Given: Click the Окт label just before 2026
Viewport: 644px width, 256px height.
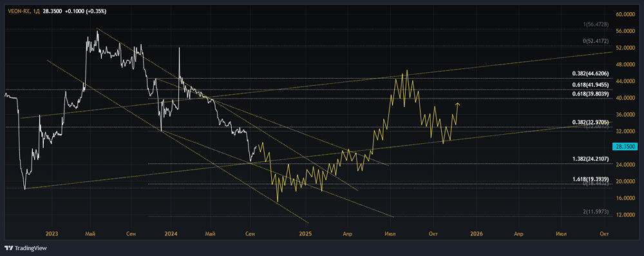Looking at the screenshot, I should (433, 233).
